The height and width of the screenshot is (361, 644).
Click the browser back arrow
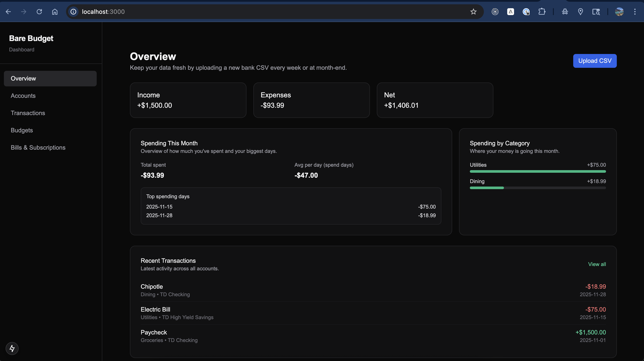pyautogui.click(x=8, y=11)
